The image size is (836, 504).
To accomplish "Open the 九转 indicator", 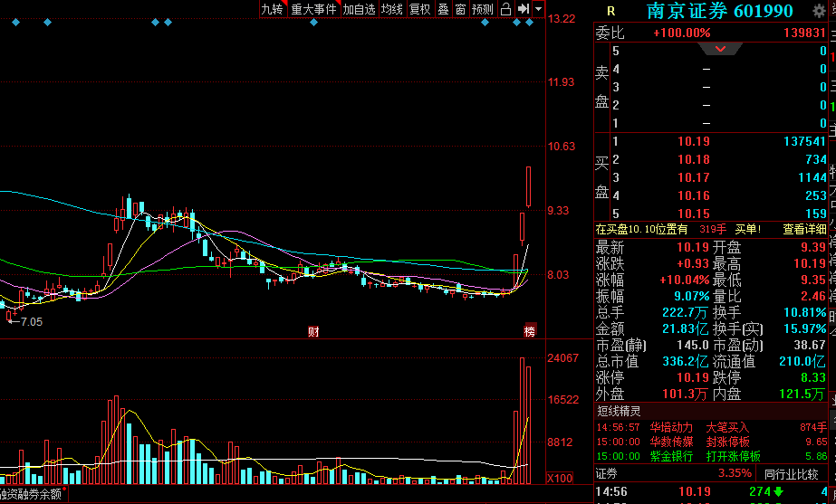I will 273,9.
